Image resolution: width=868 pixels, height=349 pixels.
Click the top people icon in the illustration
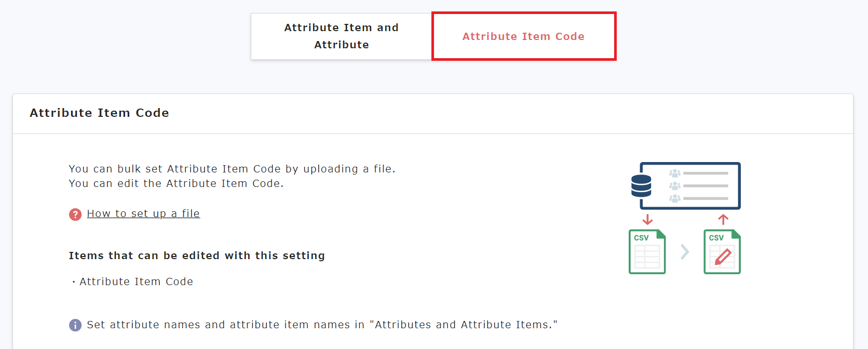pyautogui.click(x=675, y=173)
